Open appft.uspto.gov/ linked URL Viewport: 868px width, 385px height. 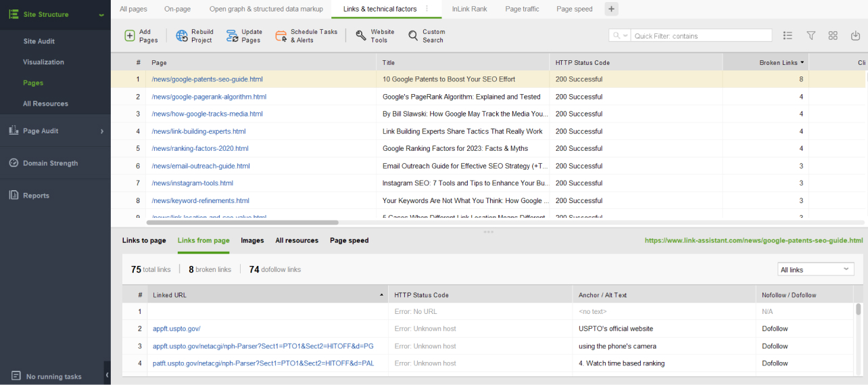176,329
